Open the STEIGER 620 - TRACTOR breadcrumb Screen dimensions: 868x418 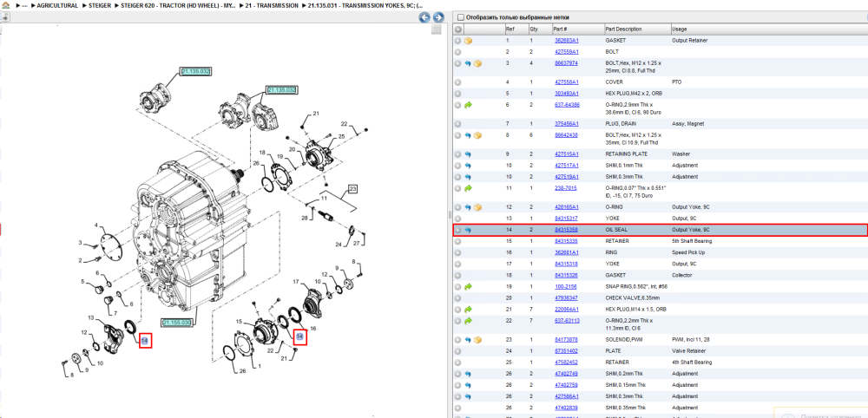click(178, 5)
